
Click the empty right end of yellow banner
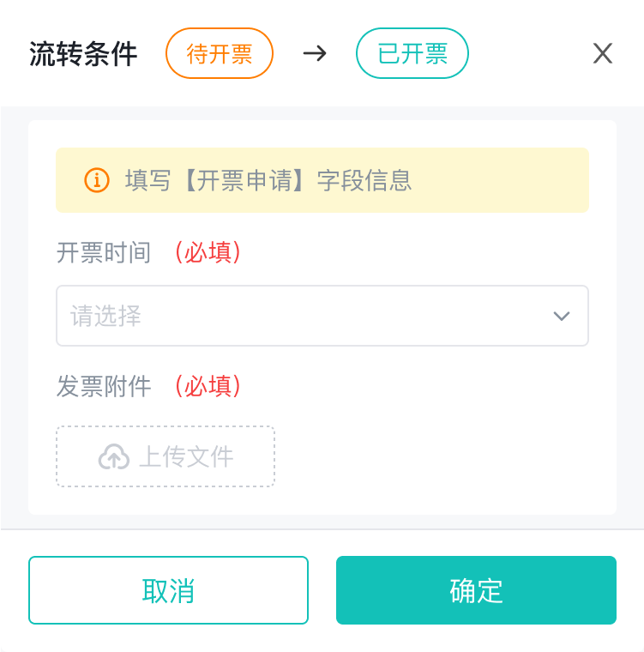(x=515, y=180)
